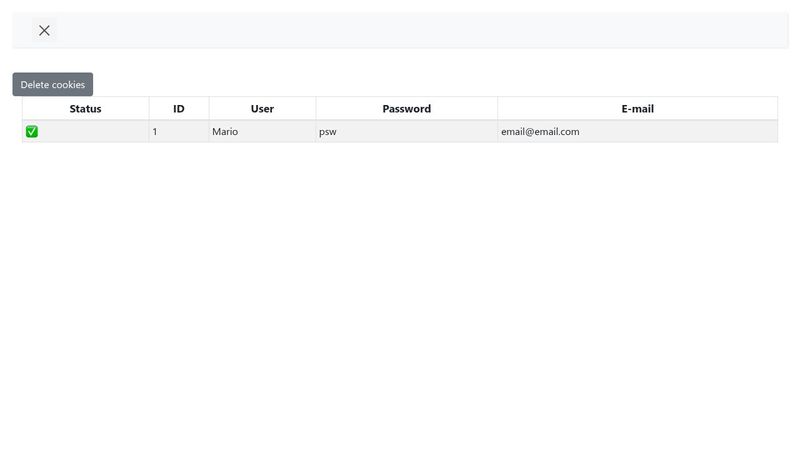This screenshot has width=800, height=450.
Task: Click the ID column header
Action: point(179,108)
